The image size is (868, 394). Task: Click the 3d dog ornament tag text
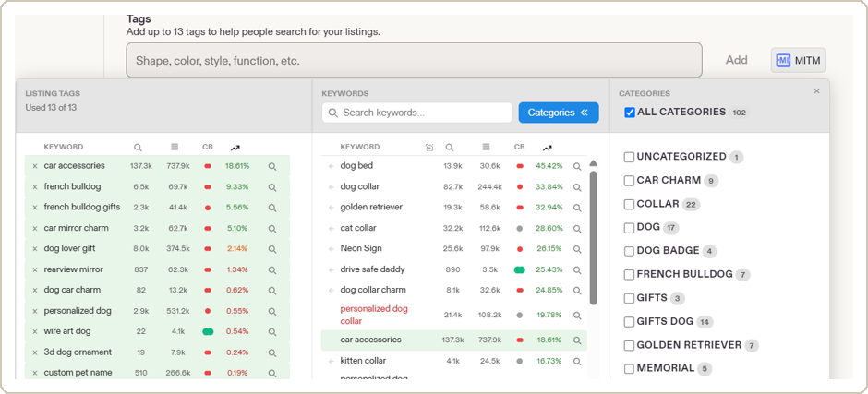coord(78,352)
